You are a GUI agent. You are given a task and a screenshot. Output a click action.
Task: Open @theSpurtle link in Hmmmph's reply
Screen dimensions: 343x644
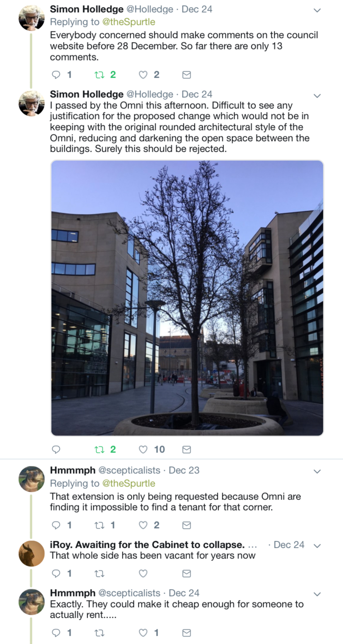pos(129,483)
